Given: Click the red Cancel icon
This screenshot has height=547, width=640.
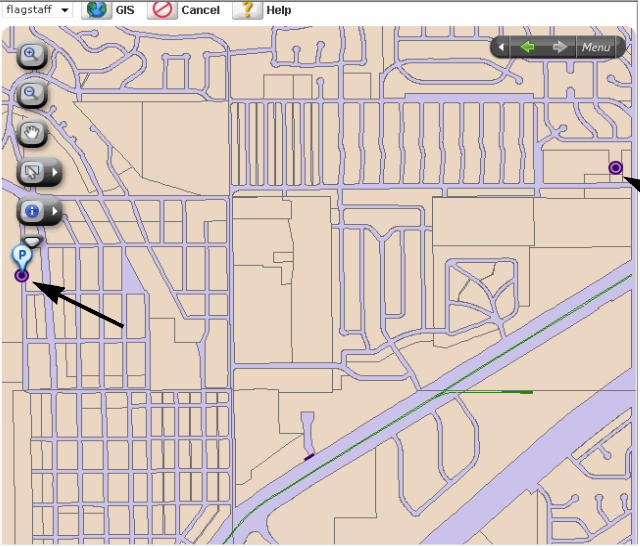Looking at the screenshot, I should tap(162, 10).
